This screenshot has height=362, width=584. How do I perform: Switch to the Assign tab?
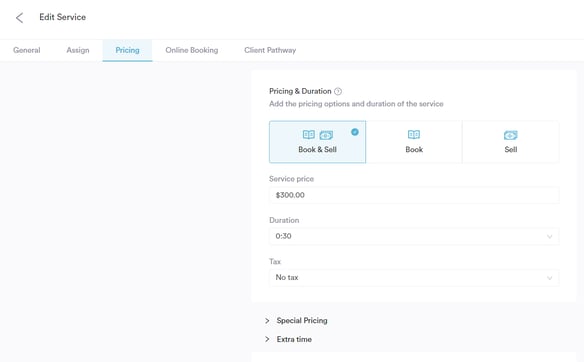click(78, 50)
